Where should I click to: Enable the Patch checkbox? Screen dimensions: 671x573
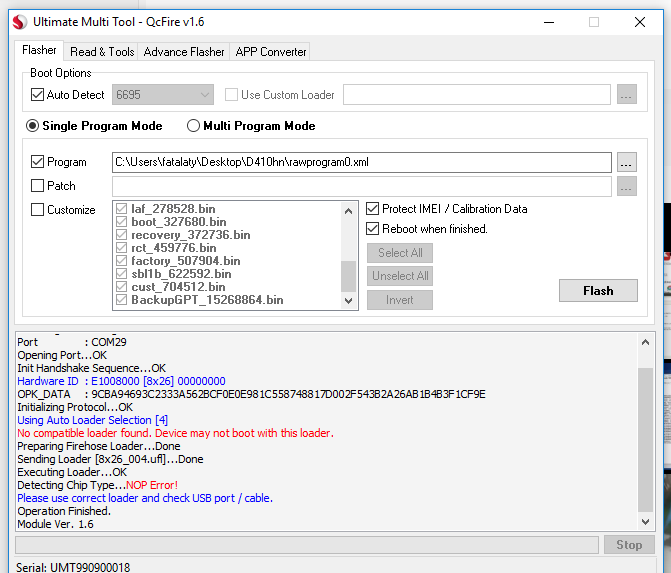(x=37, y=186)
